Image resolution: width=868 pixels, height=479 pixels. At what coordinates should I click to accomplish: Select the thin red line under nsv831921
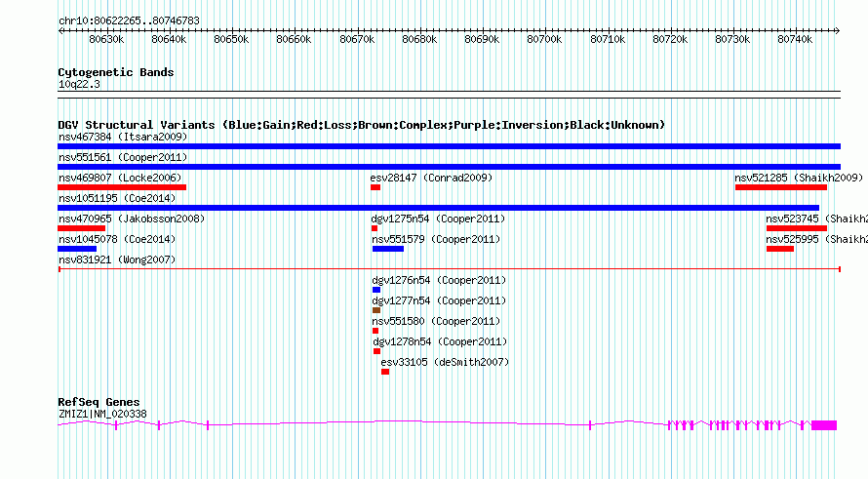coord(450,269)
